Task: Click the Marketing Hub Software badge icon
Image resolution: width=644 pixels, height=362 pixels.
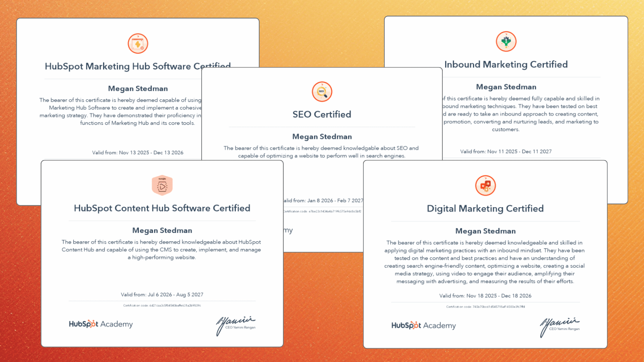Action: 138,43
